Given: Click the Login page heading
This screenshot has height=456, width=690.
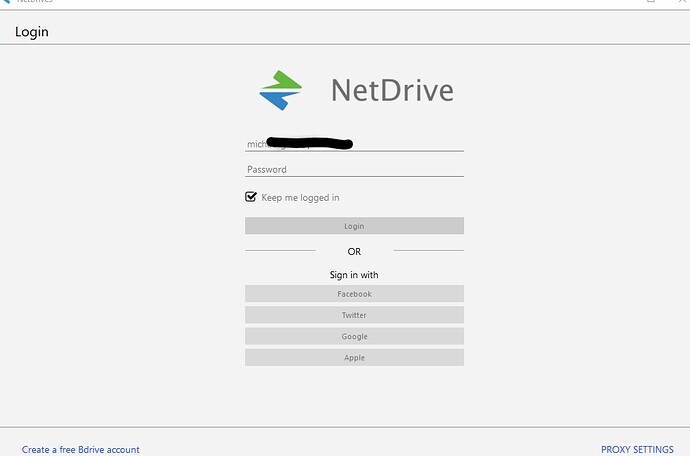Looking at the screenshot, I should (x=32, y=32).
